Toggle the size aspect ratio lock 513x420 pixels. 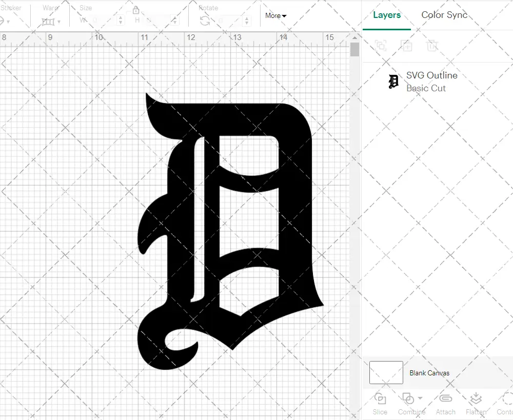(x=136, y=10)
